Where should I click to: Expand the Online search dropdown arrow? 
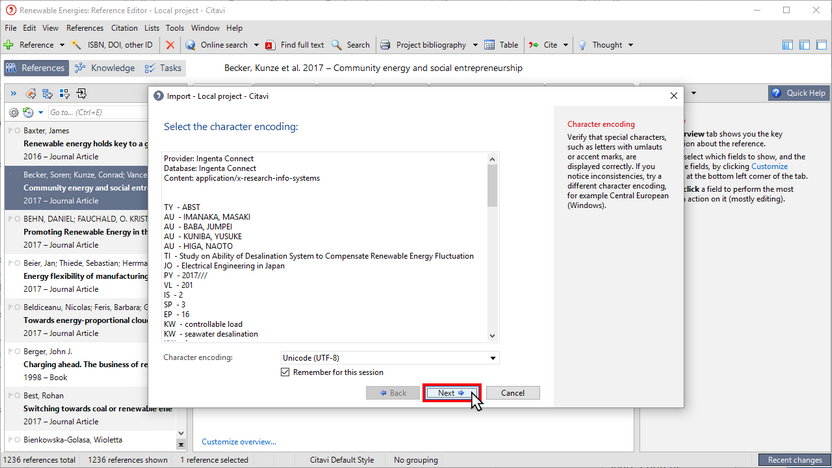[256, 45]
